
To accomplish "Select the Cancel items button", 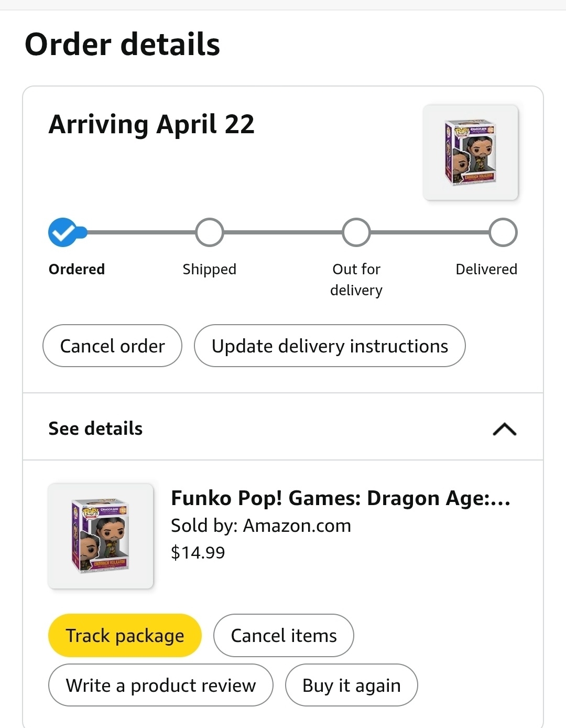I will pos(284,636).
